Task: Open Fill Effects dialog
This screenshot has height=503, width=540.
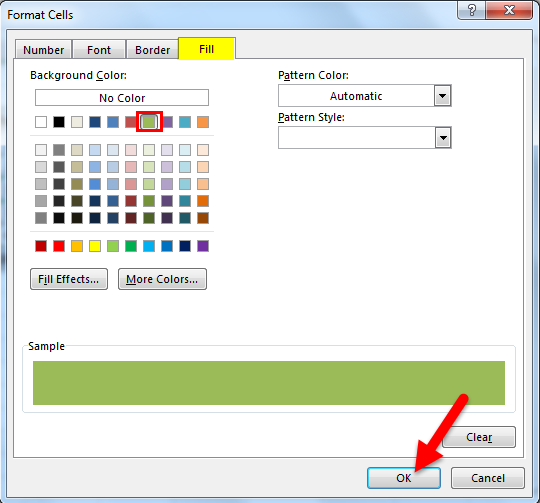Action: point(69,279)
